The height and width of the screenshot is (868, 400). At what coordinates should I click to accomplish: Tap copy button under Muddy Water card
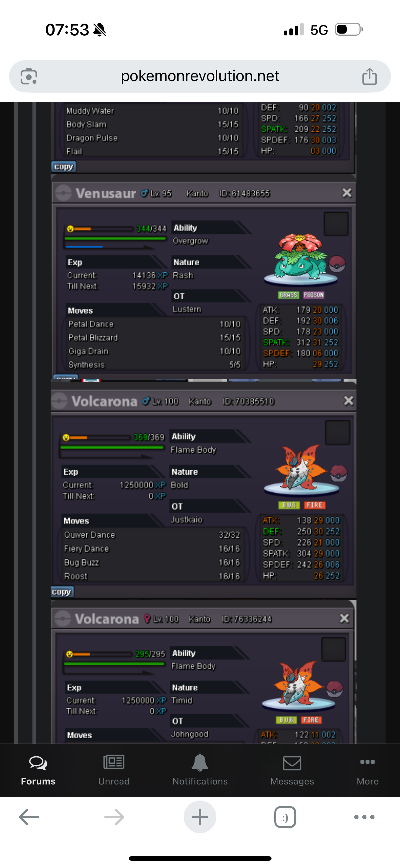pyautogui.click(x=64, y=167)
